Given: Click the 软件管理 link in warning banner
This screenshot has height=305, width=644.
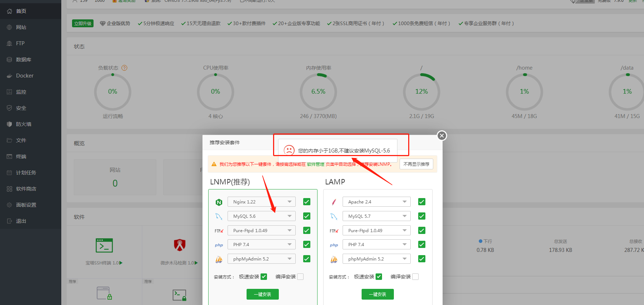Looking at the screenshot, I should click(316, 164).
